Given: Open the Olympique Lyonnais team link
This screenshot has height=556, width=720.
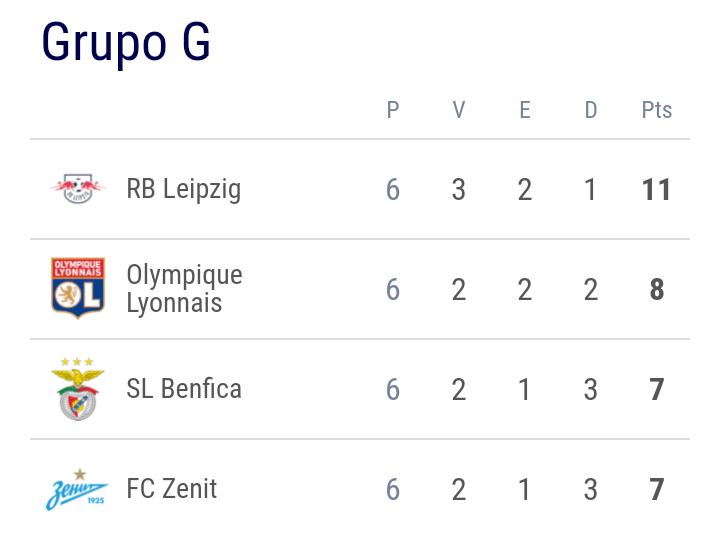Looking at the screenshot, I should (x=184, y=289).
